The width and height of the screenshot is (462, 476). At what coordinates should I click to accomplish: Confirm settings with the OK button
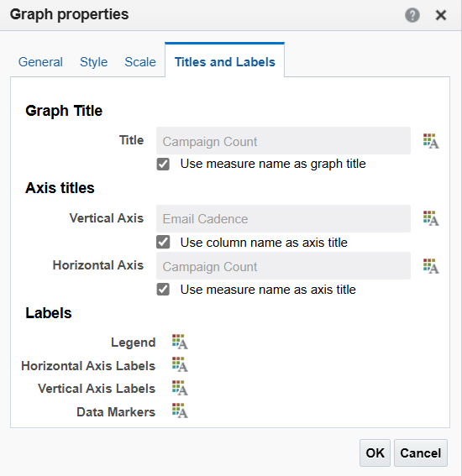tap(375, 453)
